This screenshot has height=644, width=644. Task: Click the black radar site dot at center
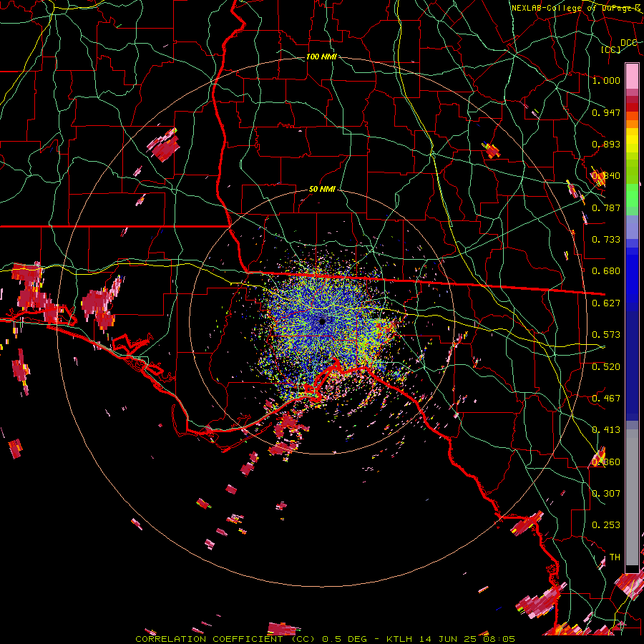point(322,321)
